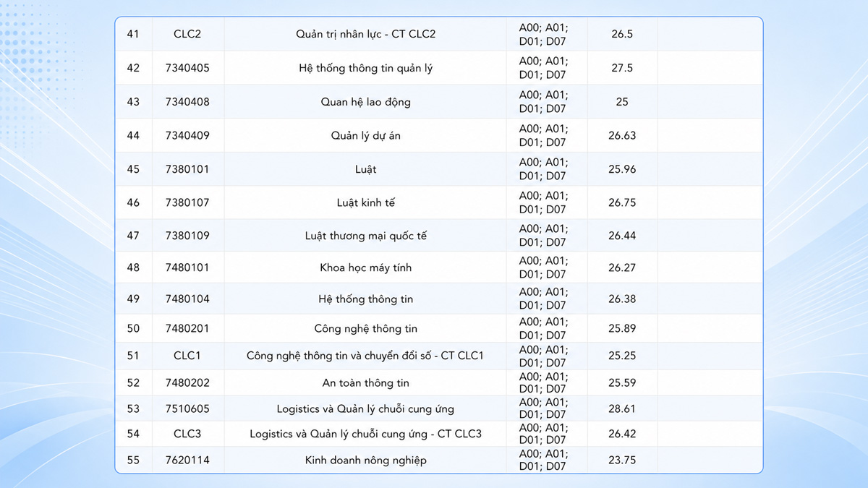
Task: Click the score "25.25"
Action: click(x=622, y=356)
